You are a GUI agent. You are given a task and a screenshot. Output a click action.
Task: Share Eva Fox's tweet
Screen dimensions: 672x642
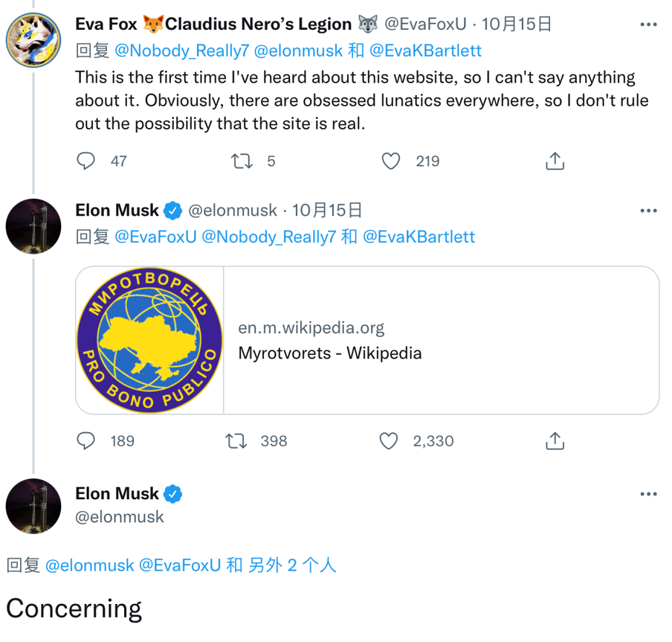coord(555,161)
